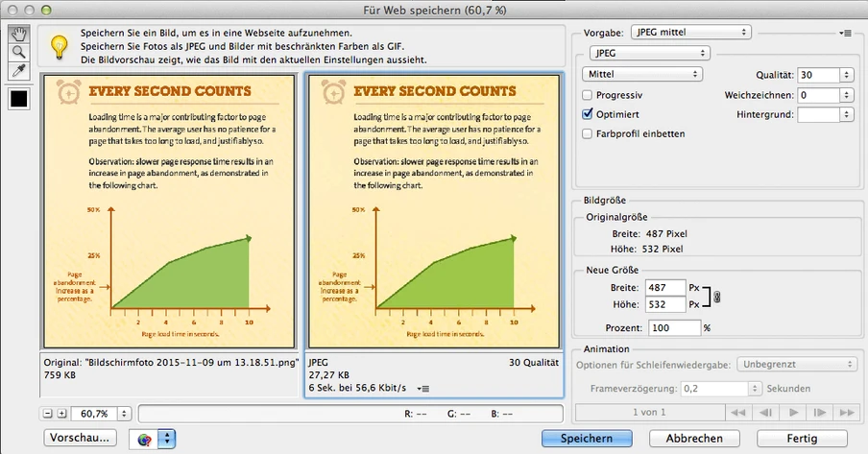Select the Hand tool

coord(19,35)
